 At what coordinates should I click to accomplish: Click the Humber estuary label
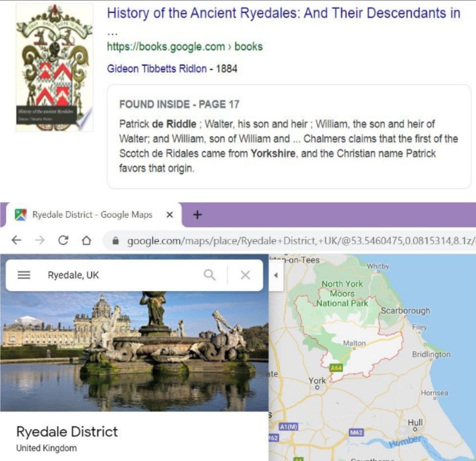tap(406, 442)
